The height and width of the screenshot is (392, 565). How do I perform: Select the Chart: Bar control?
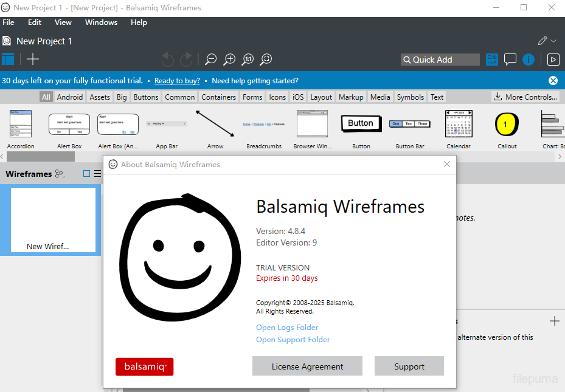coord(553,129)
